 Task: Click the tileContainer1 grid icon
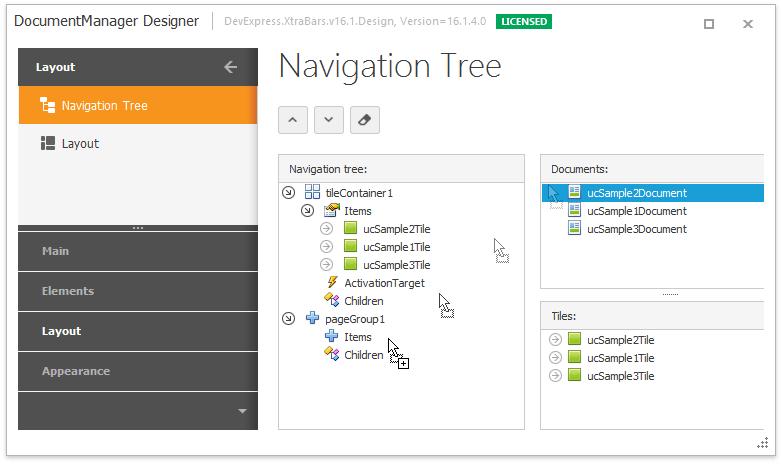(312, 192)
